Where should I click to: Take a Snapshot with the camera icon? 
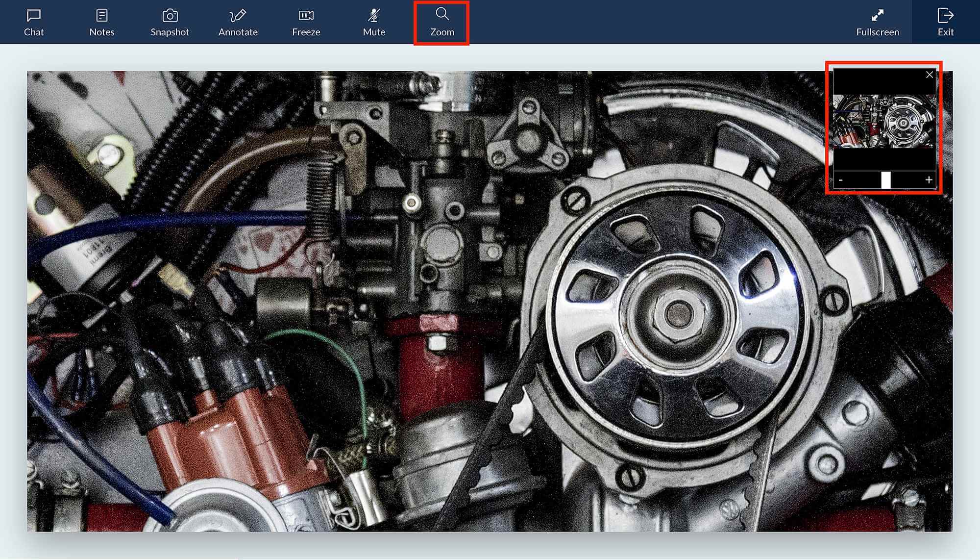170,16
